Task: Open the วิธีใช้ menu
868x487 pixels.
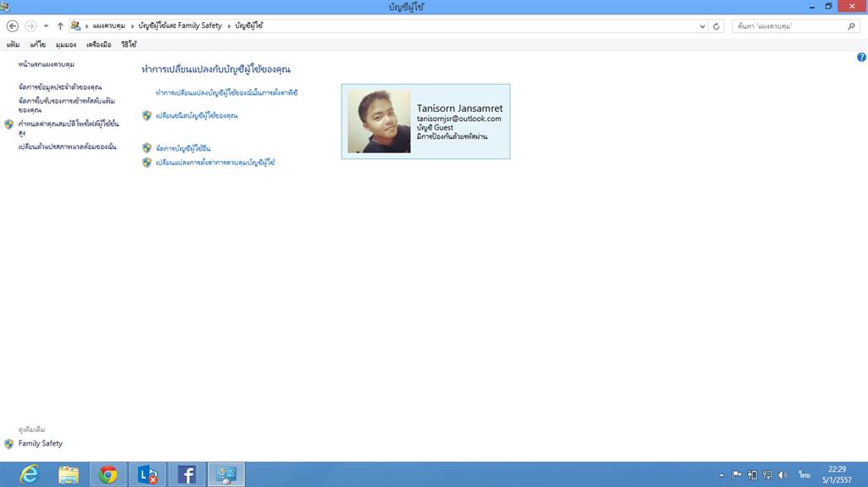Action: 129,44
